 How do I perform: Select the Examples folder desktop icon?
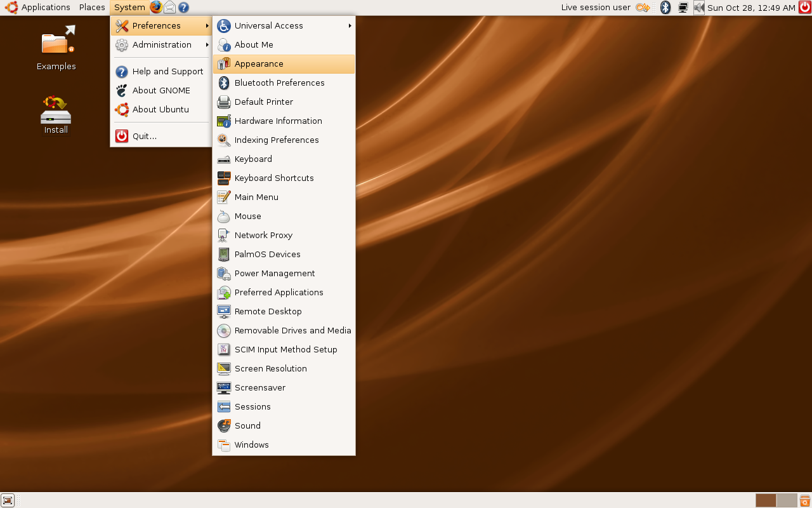tap(56, 48)
